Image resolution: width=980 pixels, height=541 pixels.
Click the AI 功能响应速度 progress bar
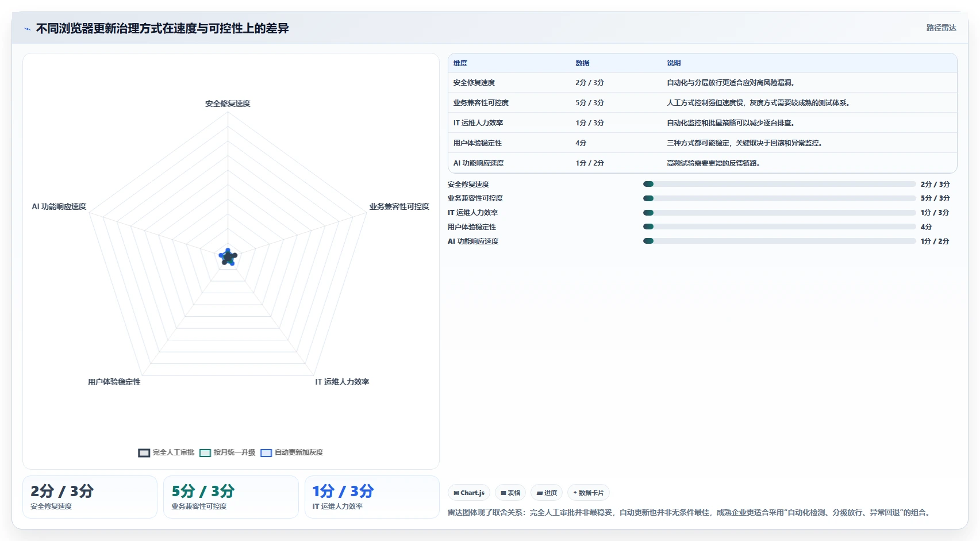tap(779, 241)
